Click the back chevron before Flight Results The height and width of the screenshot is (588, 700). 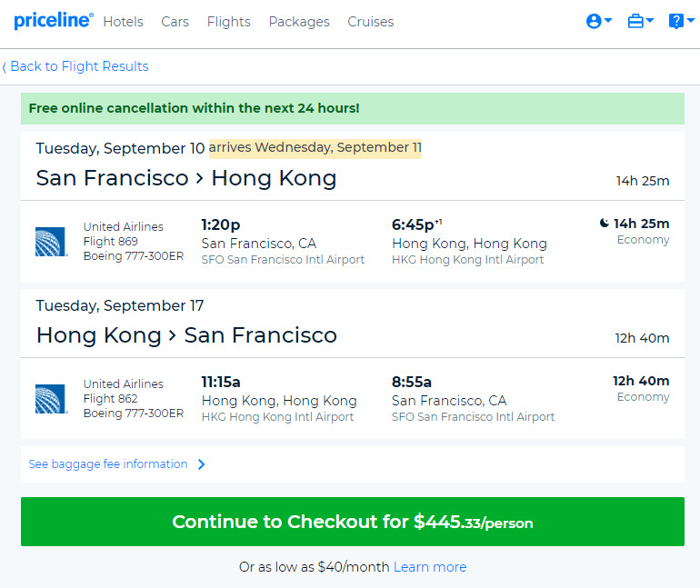click(x=4, y=67)
